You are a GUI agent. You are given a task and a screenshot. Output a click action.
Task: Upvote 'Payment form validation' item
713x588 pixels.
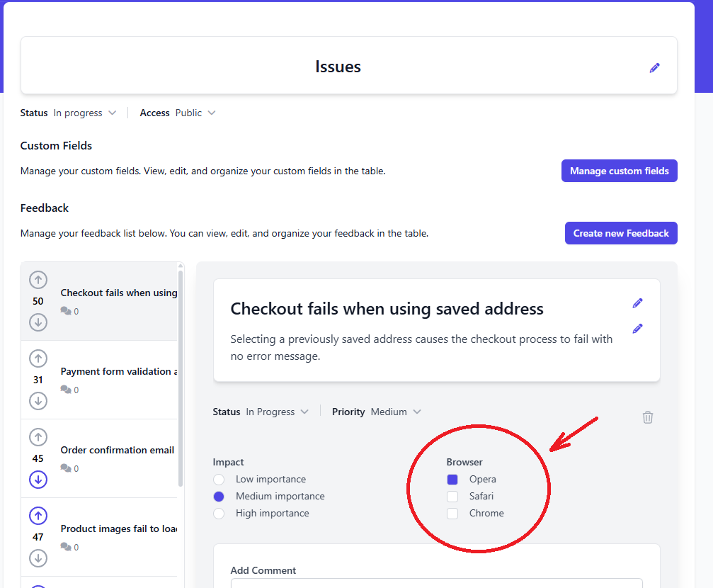pos(38,358)
